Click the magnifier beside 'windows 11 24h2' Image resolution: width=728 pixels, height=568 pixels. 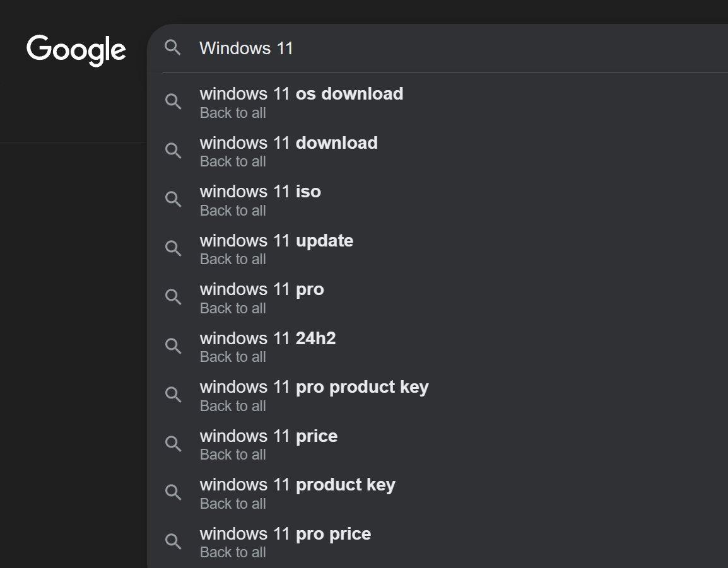173,345
